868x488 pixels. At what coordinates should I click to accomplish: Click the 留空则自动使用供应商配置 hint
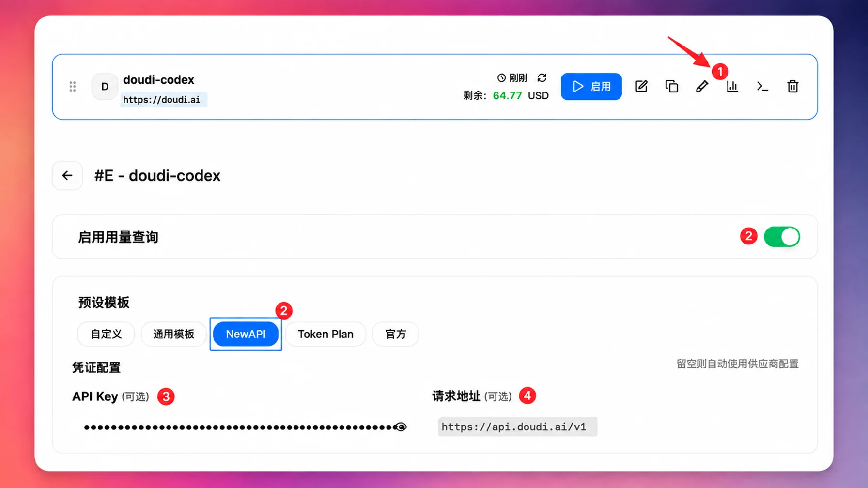click(x=737, y=364)
